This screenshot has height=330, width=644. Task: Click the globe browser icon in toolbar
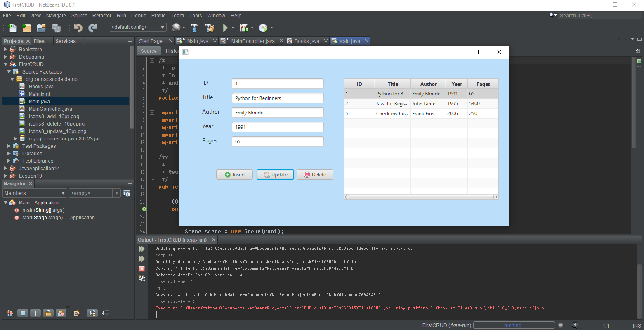click(x=176, y=28)
